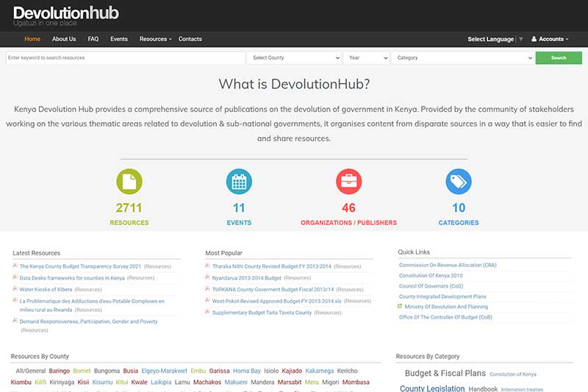Viewport: 588px width, 392px height.
Task: Click the PDF icon beside Water Kiosks of Kibera
Action: (15, 289)
